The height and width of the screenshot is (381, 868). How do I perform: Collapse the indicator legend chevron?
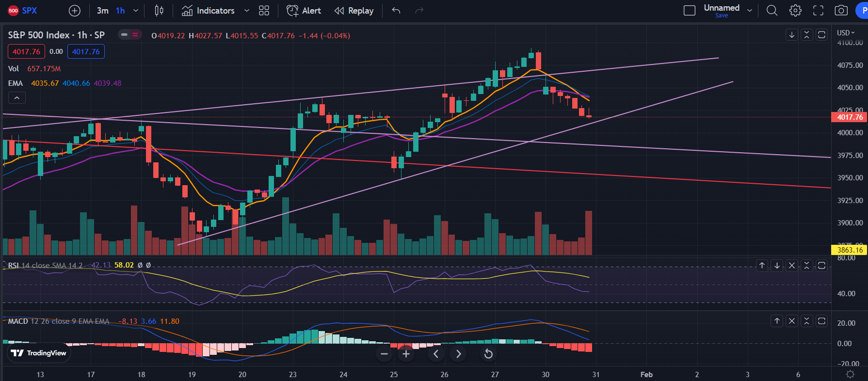(x=16, y=98)
